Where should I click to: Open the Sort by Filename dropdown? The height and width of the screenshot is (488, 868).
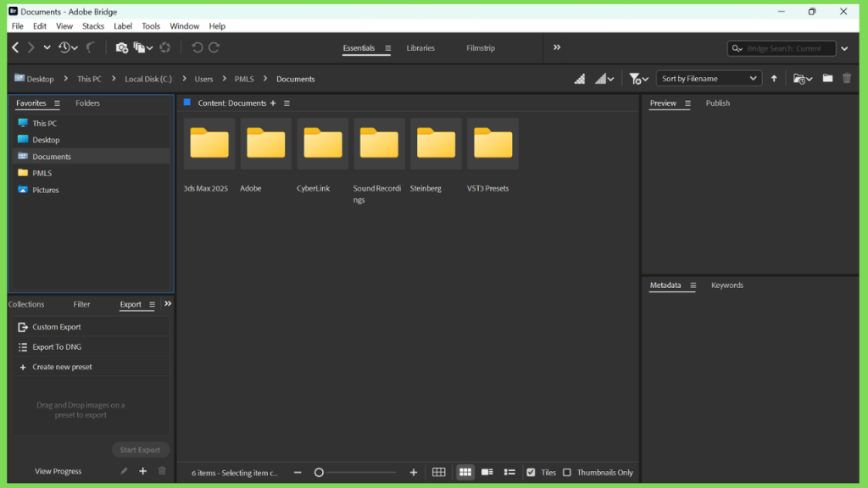709,79
